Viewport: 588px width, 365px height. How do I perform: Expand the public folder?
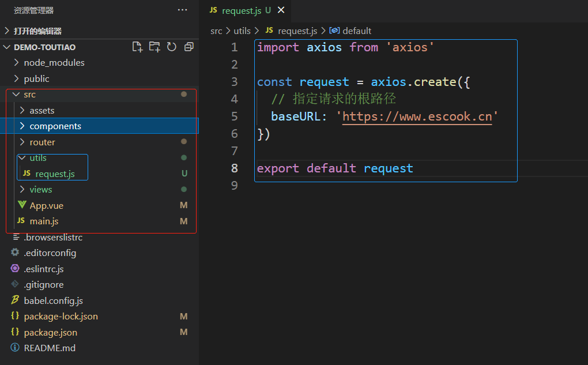click(x=36, y=78)
